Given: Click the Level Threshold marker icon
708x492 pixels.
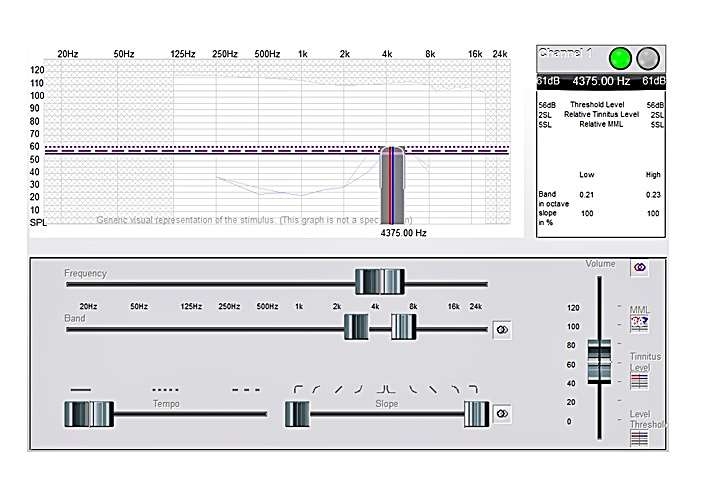Looking at the screenshot, I should click(x=640, y=437).
